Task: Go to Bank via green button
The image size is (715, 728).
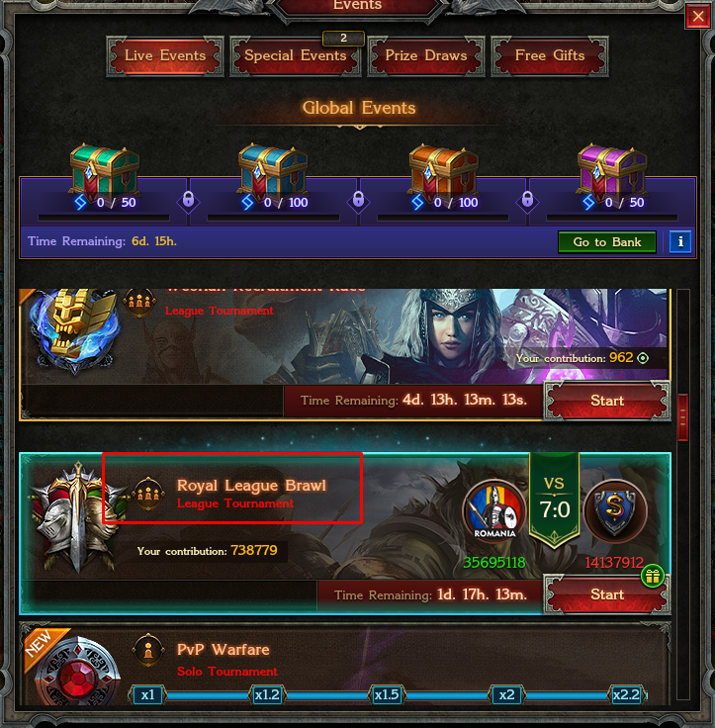Action: [607, 242]
